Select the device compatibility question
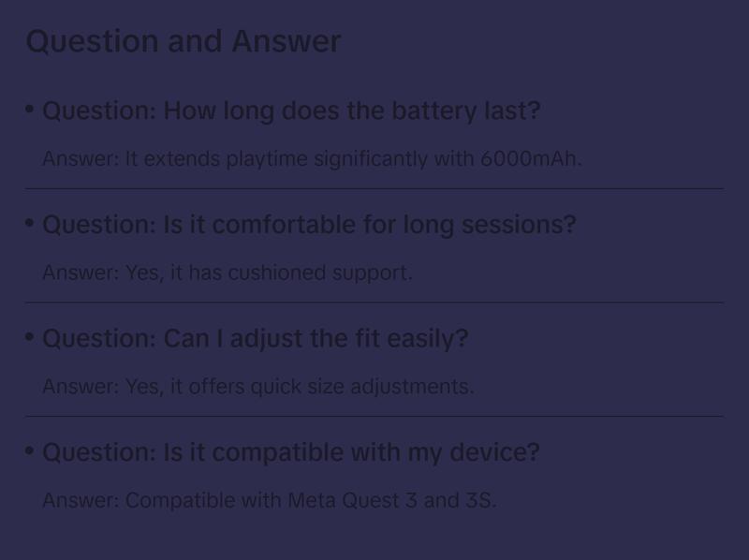This screenshot has height=560, width=749. point(291,452)
